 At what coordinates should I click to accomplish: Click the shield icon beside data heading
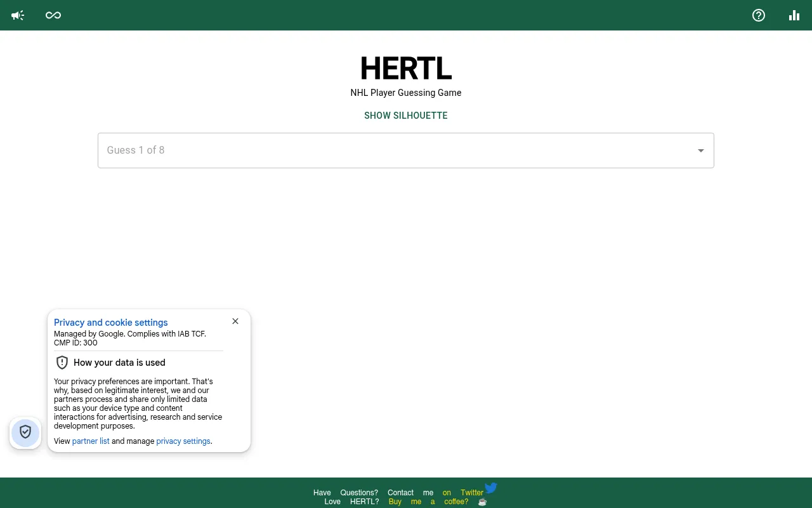pos(62,363)
